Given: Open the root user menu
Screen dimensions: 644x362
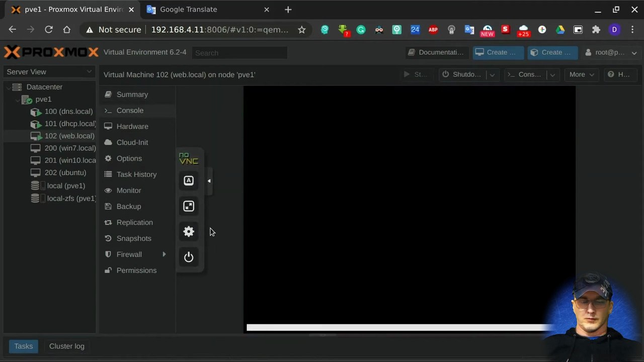Looking at the screenshot, I should [x=610, y=52].
